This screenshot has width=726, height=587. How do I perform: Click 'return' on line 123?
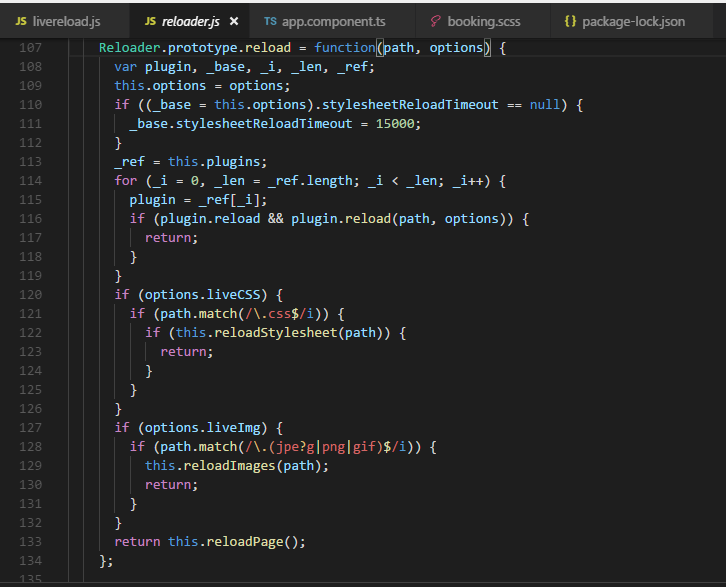(x=183, y=351)
